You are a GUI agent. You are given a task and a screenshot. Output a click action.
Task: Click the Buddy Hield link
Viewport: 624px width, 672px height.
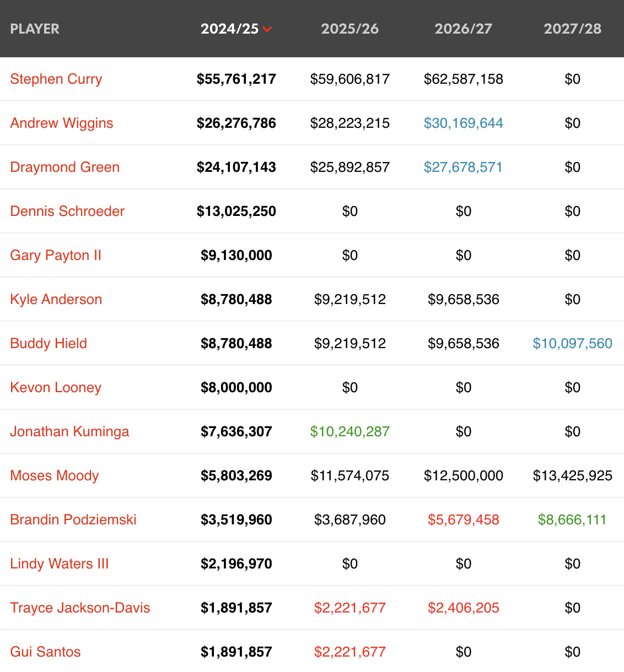[49, 344]
